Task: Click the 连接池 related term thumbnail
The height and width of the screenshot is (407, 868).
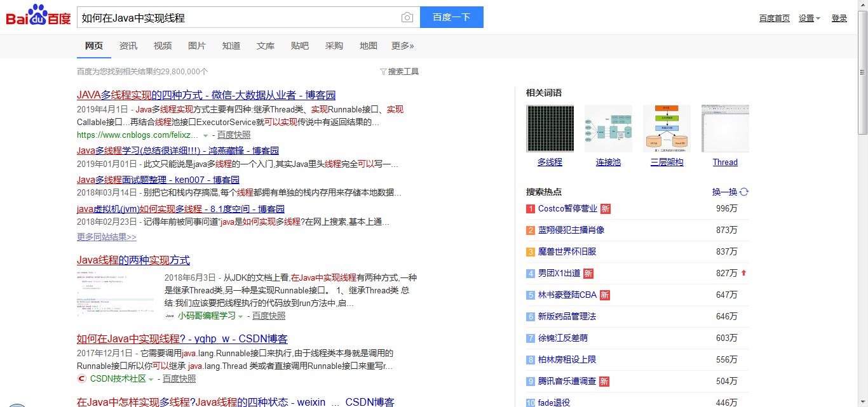Action: pos(609,129)
